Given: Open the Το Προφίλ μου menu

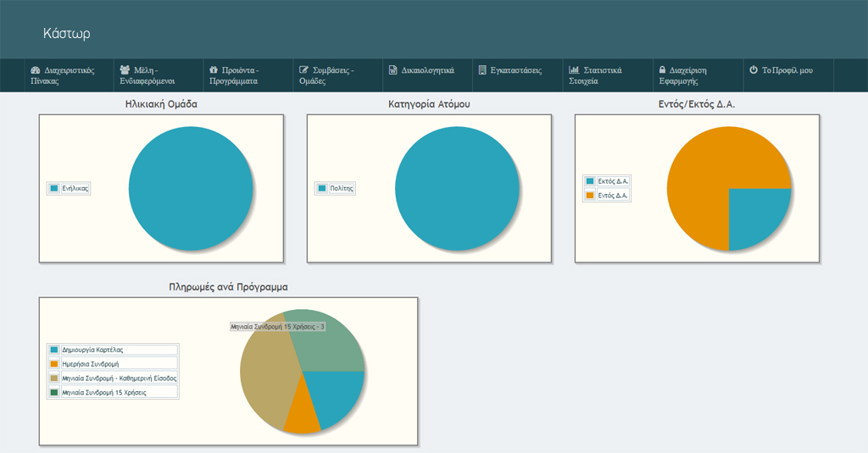Looking at the screenshot, I should tap(787, 70).
